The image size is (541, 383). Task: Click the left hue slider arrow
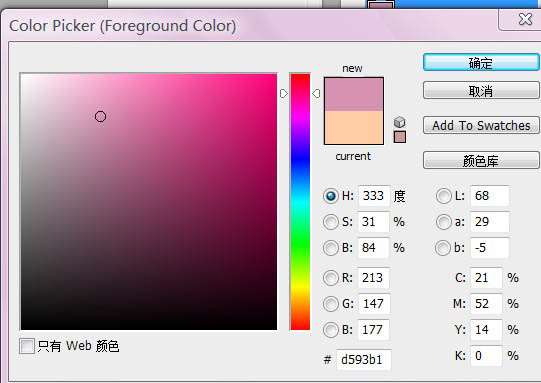(x=284, y=94)
